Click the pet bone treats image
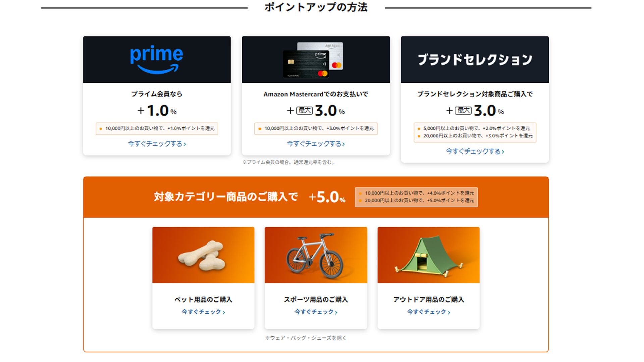Image resolution: width=644 pixels, height=362 pixels. (x=203, y=255)
